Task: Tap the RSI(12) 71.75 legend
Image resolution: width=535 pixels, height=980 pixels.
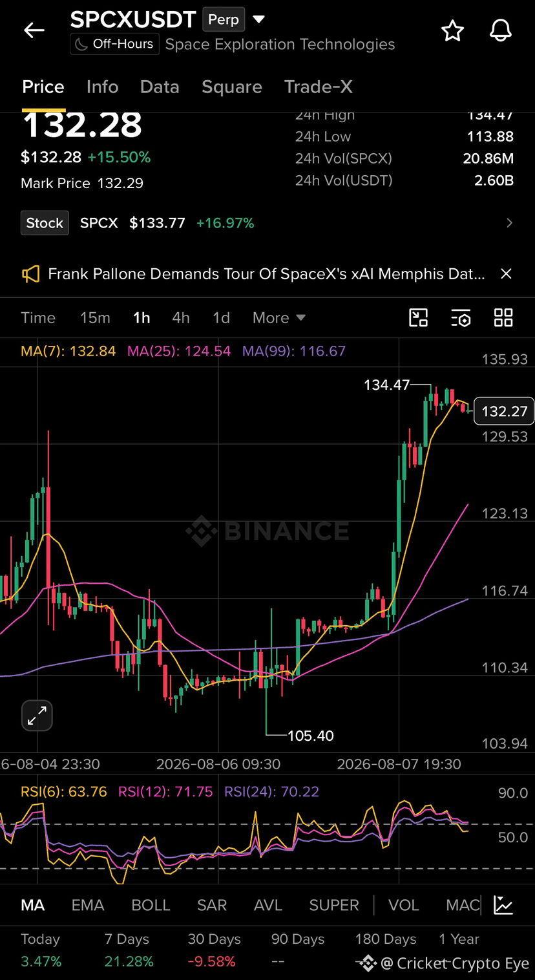Action: pos(165,791)
